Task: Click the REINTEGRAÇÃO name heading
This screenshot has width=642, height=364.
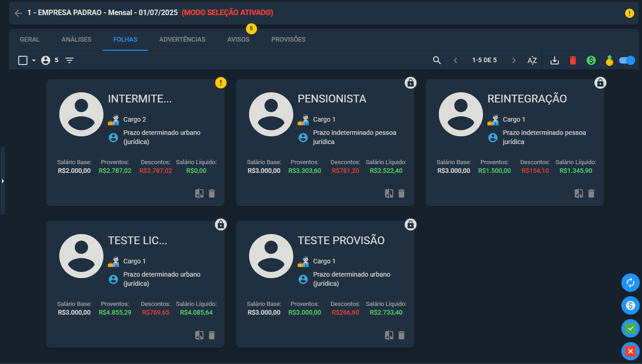Action: tap(527, 99)
